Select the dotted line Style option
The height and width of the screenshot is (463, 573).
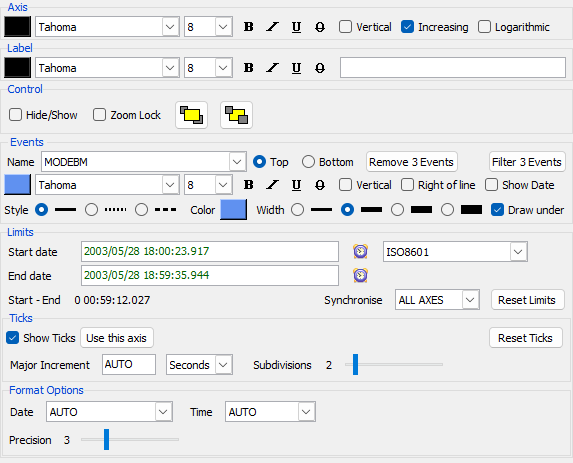[x=91, y=210]
